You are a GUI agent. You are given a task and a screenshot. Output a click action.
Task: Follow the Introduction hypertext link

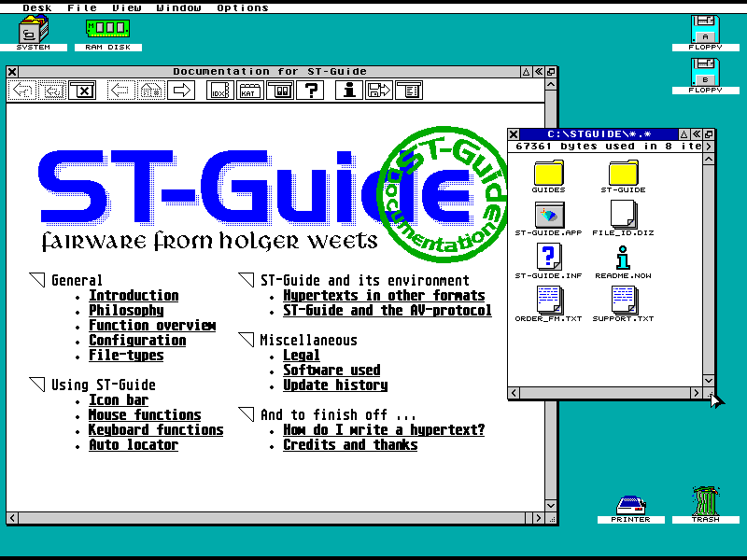click(x=134, y=296)
